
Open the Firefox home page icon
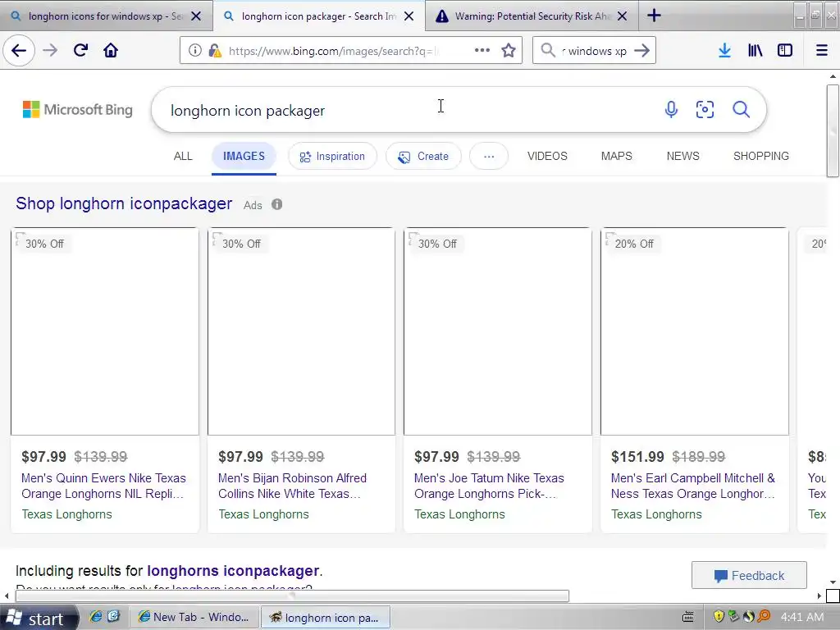[111, 50]
